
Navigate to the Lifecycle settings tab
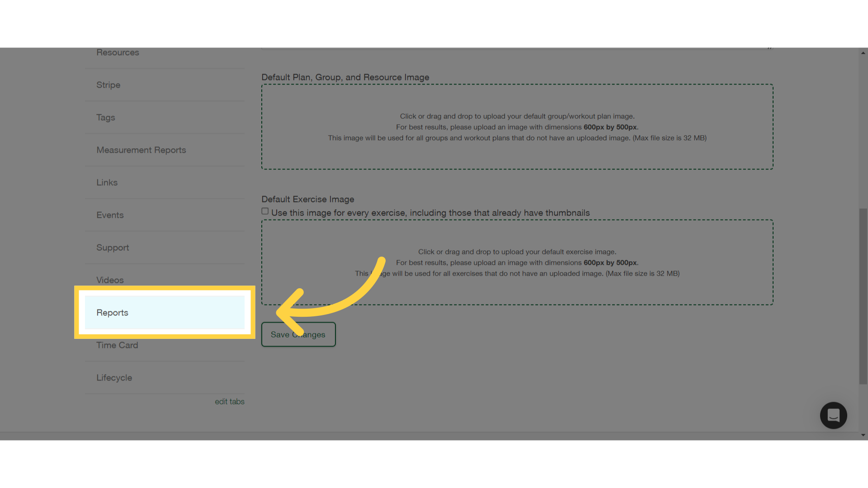(x=114, y=377)
